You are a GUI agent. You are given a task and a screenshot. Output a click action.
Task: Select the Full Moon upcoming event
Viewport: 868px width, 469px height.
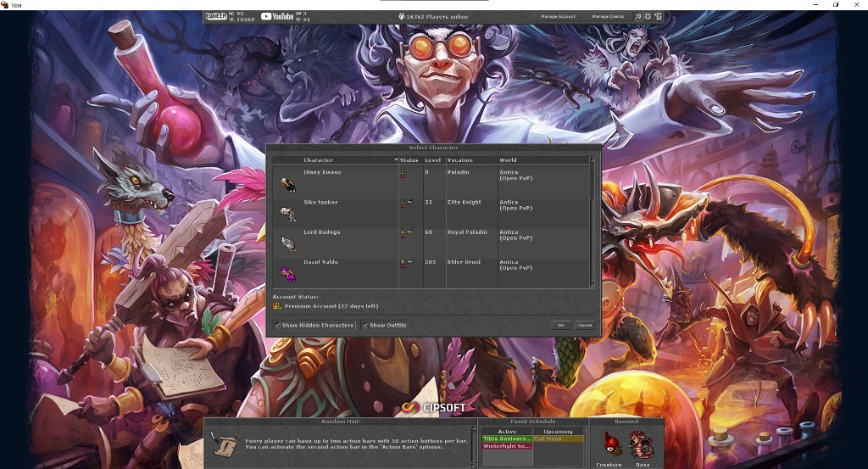[557, 438]
